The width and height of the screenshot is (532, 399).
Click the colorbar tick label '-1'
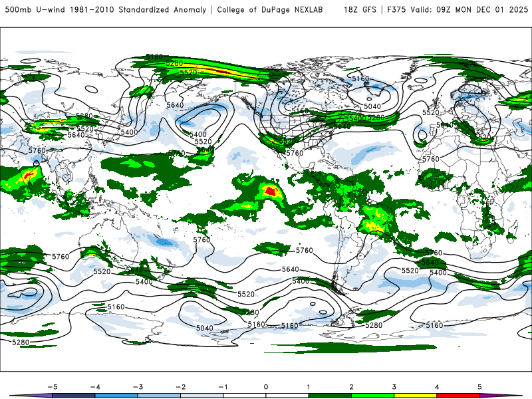(223, 387)
